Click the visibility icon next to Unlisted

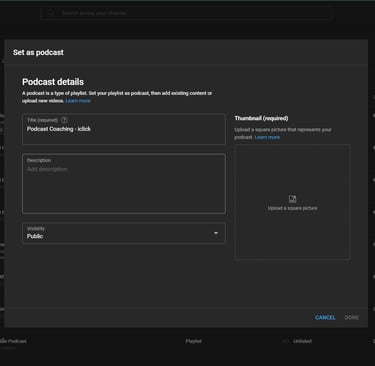click(285, 341)
